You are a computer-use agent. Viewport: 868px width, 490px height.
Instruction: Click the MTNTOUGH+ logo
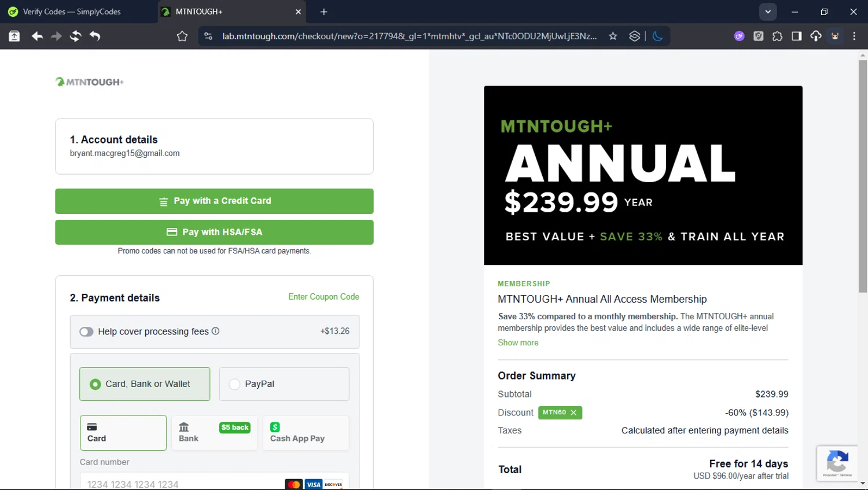(x=90, y=82)
